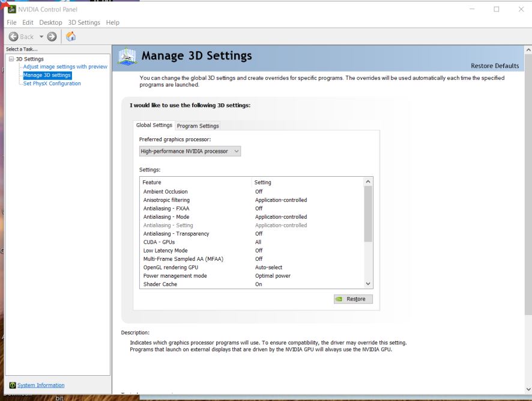
Task: Select the OpenGL rendering GPU row
Action: [252, 268]
